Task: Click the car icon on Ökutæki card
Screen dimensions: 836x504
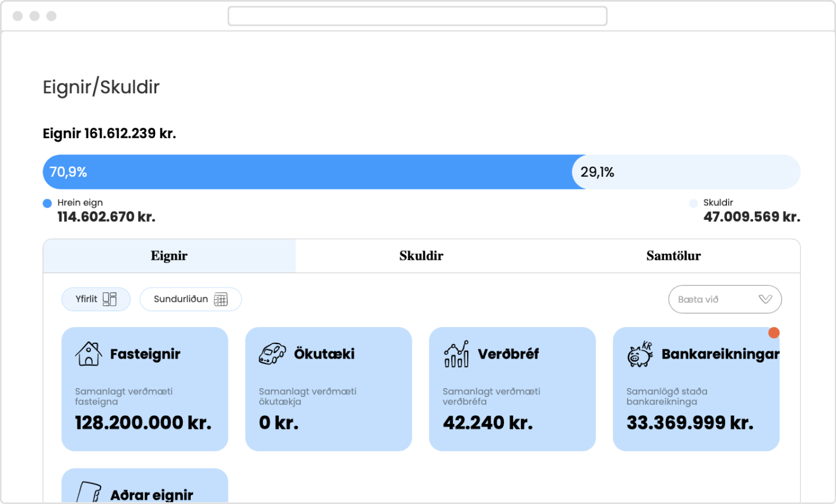Action: click(x=272, y=354)
